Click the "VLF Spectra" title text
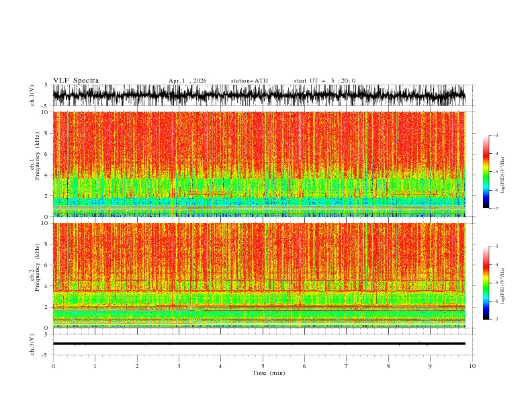 coord(76,81)
